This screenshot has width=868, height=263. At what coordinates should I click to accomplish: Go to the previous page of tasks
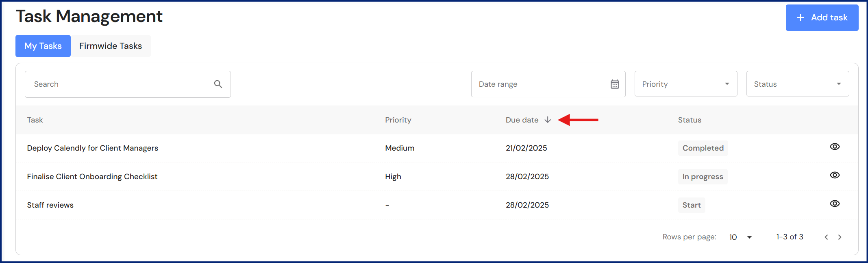click(826, 237)
